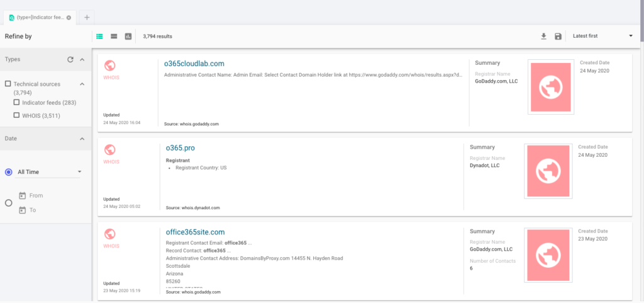
Task: Open chart analytics view icon
Action: (x=128, y=36)
